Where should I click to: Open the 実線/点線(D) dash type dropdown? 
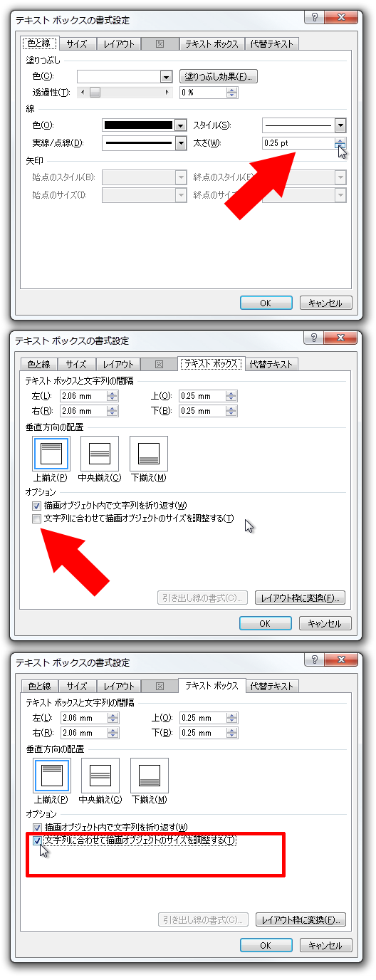click(145, 143)
